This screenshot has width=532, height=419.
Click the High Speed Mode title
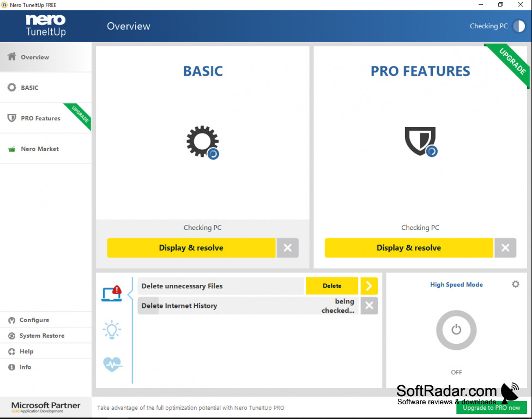pyautogui.click(x=456, y=284)
